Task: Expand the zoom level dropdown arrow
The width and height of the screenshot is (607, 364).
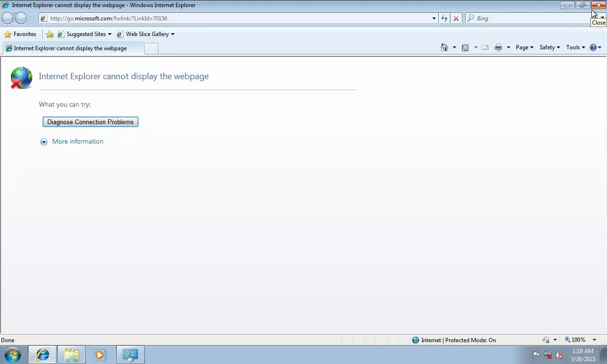Action: tap(594, 340)
